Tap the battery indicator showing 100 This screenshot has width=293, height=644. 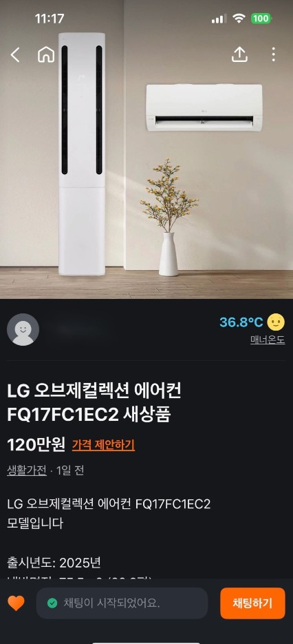pyautogui.click(x=261, y=19)
